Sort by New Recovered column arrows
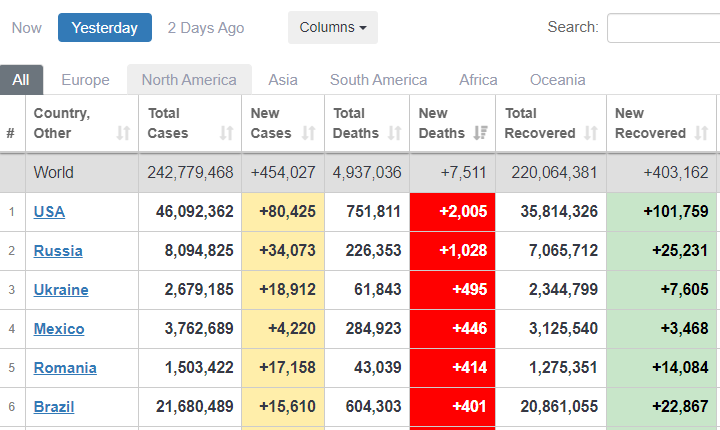This screenshot has height=430, width=720. (x=701, y=133)
